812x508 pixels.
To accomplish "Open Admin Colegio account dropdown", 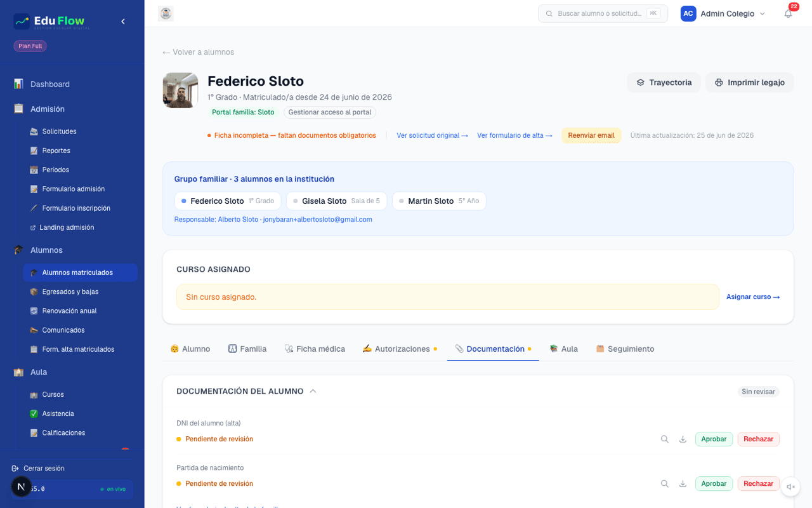I will [x=723, y=13].
